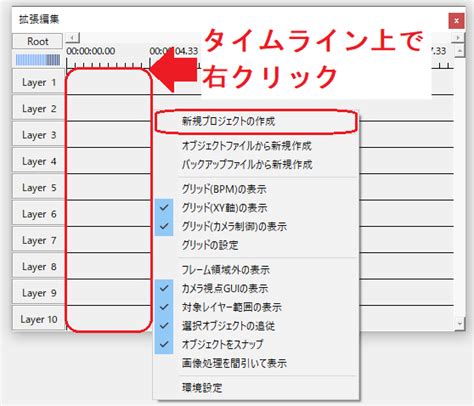
Task: Open グリッドの設定
Action: [256, 245]
